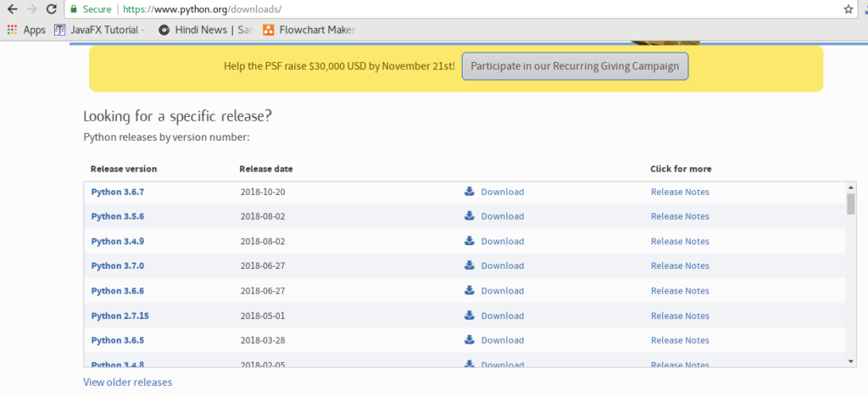Screen dimensions: 868x397
Task: Click Download text link for Python 3.6.6
Action: [502, 291]
